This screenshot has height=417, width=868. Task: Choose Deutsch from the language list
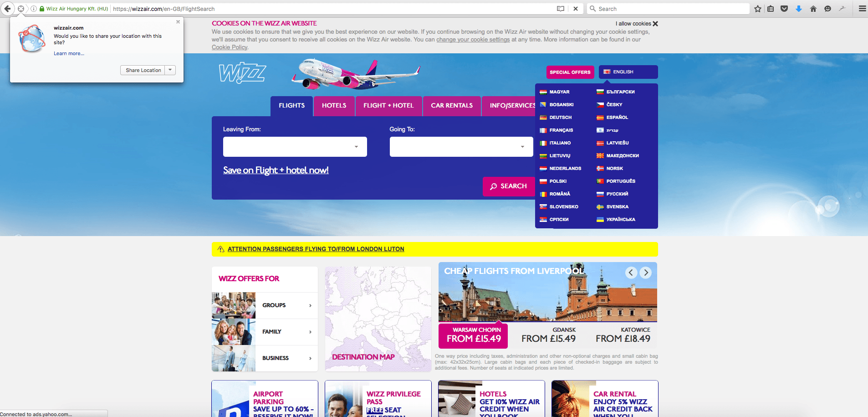[560, 118]
